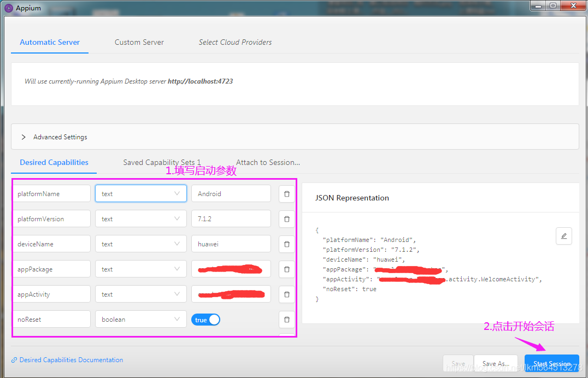Click "platformVersion": "7.1.2" JSON line
This screenshot has width=588, height=378.
[x=371, y=250]
